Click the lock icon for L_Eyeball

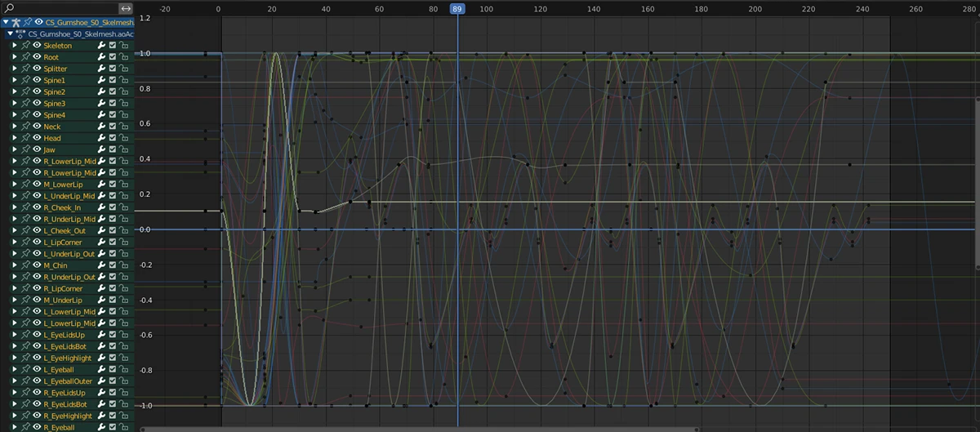pyautogui.click(x=123, y=370)
